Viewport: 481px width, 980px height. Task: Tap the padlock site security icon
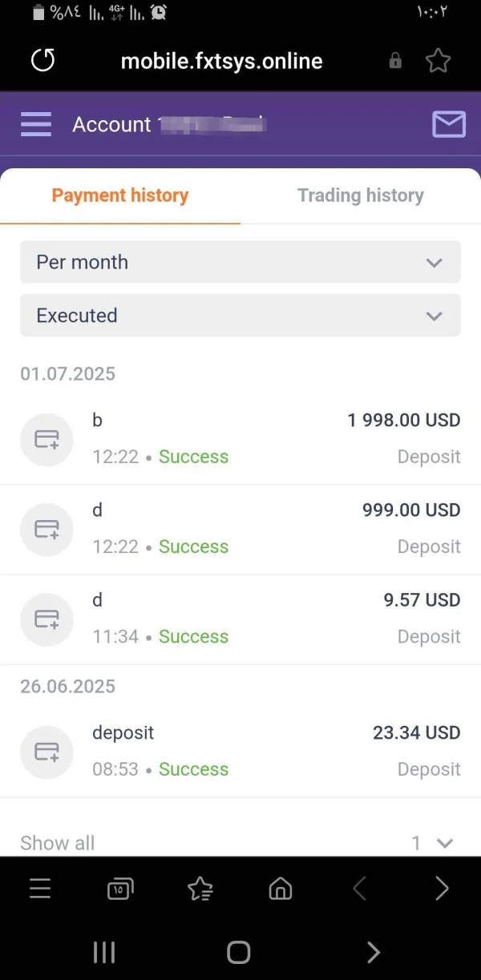point(395,61)
